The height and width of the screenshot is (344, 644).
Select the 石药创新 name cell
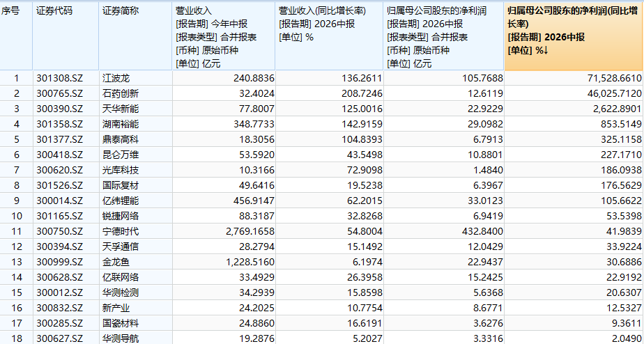(x=121, y=93)
